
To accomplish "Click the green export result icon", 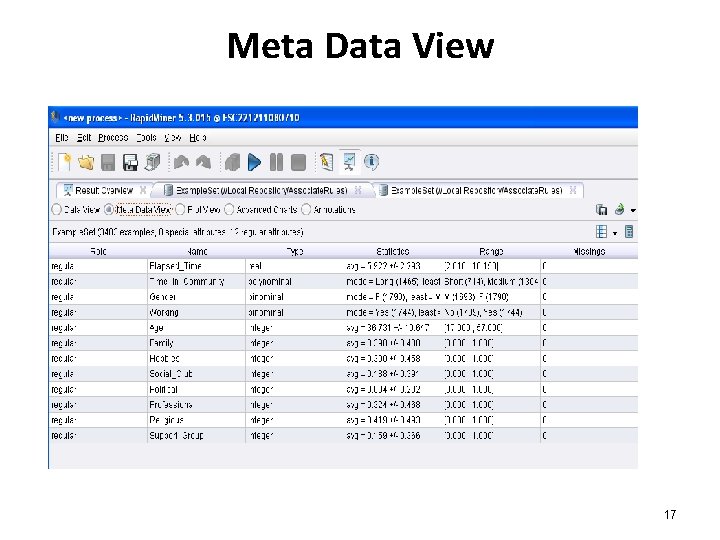I will click(x=619, y=209).
